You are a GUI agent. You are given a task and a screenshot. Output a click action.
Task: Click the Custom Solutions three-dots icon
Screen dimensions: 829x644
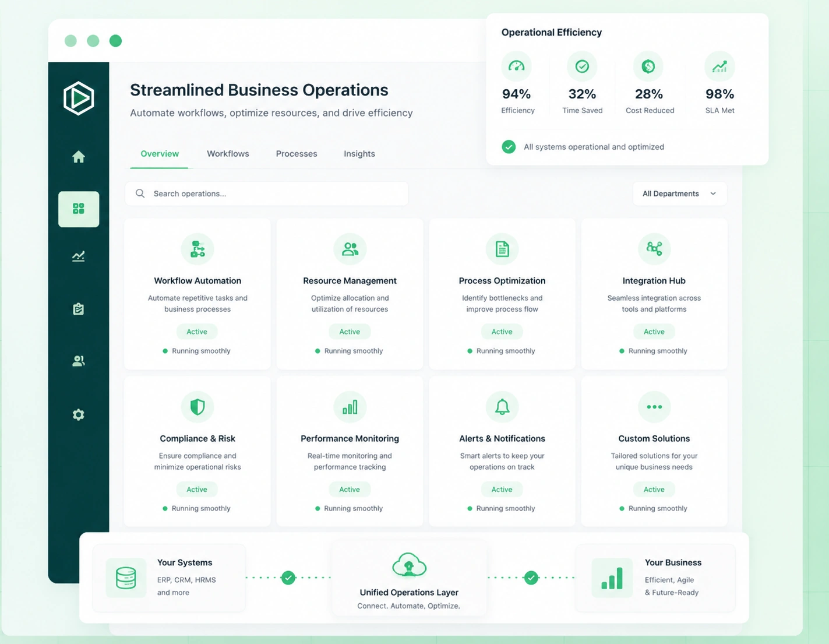[654, 407]
